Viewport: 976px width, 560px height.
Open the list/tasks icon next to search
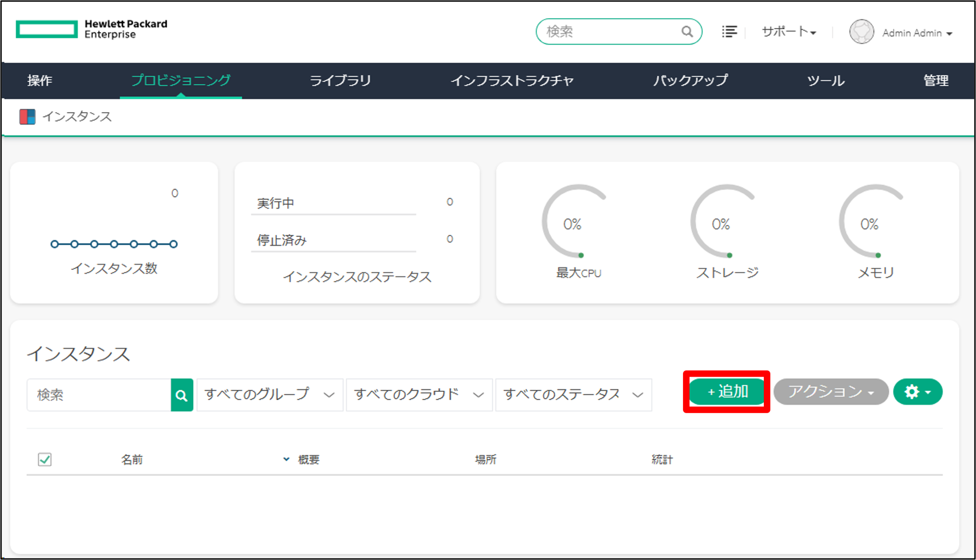click(x=729, y=31)
